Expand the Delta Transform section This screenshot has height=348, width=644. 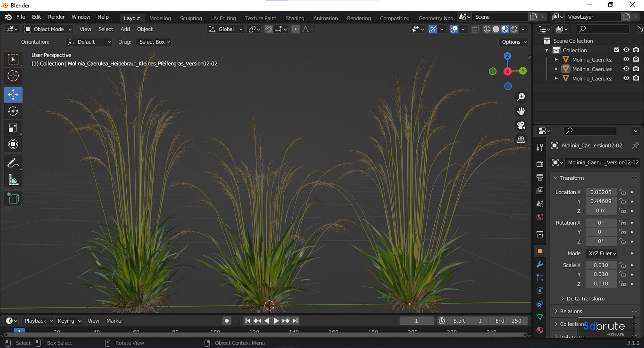click(x=585, y=298)
